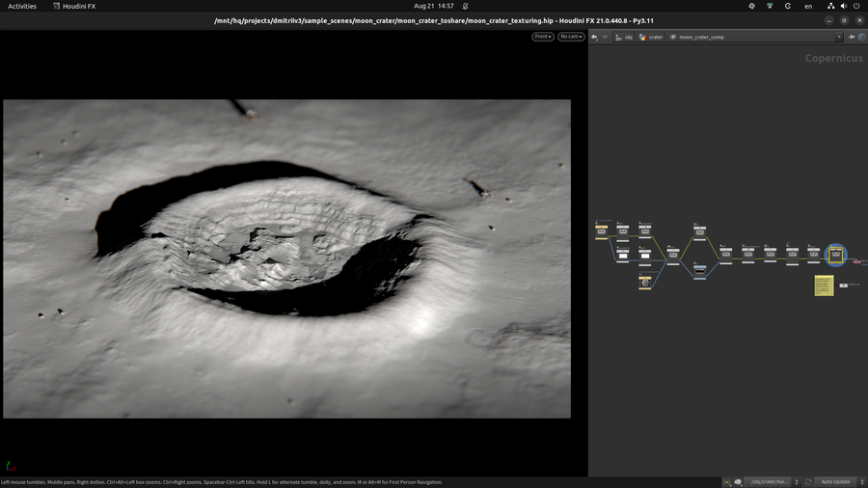Open the network path history dropdown
This screenshot has width=868, height=488.
click(x=839, y=37)
